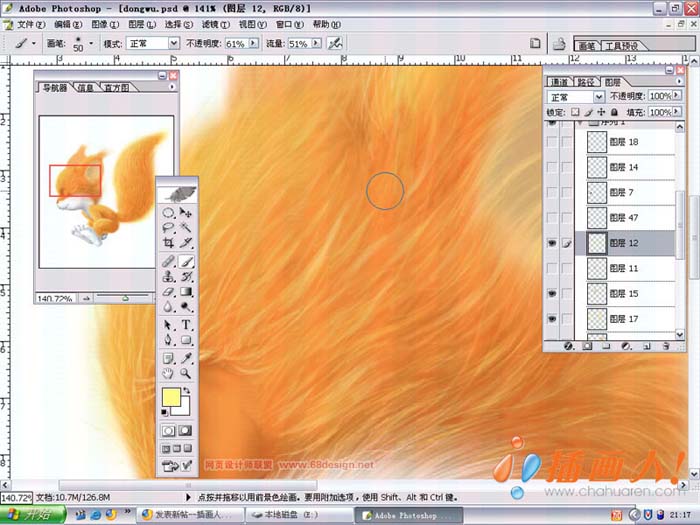700x525 pixels.
Task: Select the Lasso tool
Action: [x=168, y=228]
